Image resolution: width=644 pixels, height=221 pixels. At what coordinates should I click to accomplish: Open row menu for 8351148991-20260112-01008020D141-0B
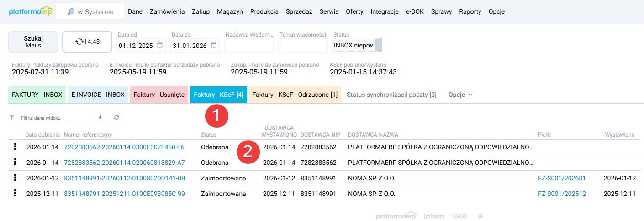coord(15,178)
